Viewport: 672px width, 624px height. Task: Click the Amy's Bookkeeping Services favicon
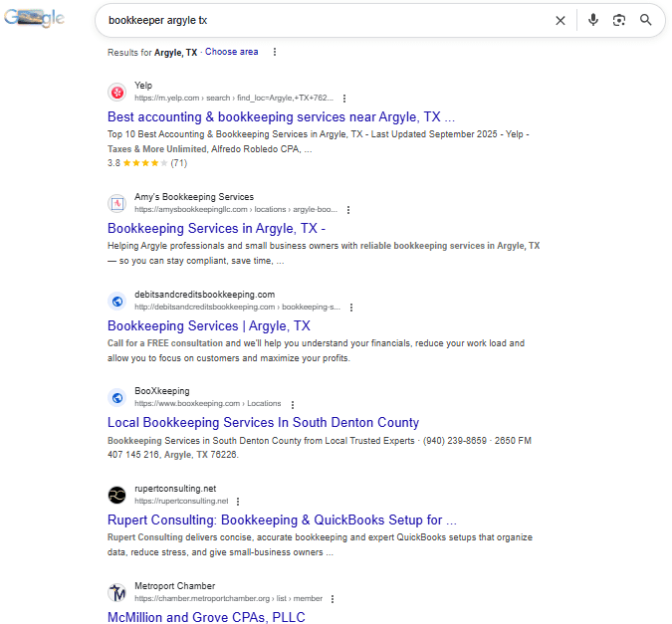[x=117, y=204]
